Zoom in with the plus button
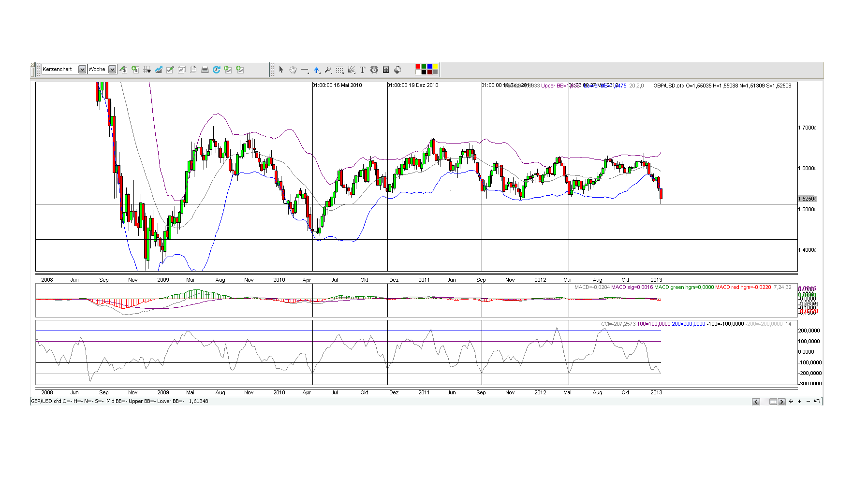The width and height of the screenshot is (853, 504). [799, 402]
